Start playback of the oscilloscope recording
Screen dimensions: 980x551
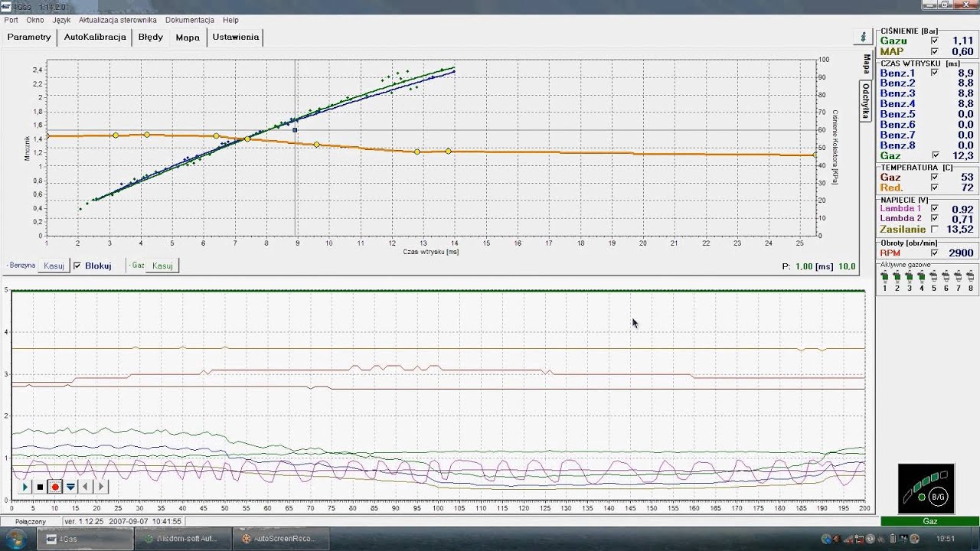click(x=25, y=487)
